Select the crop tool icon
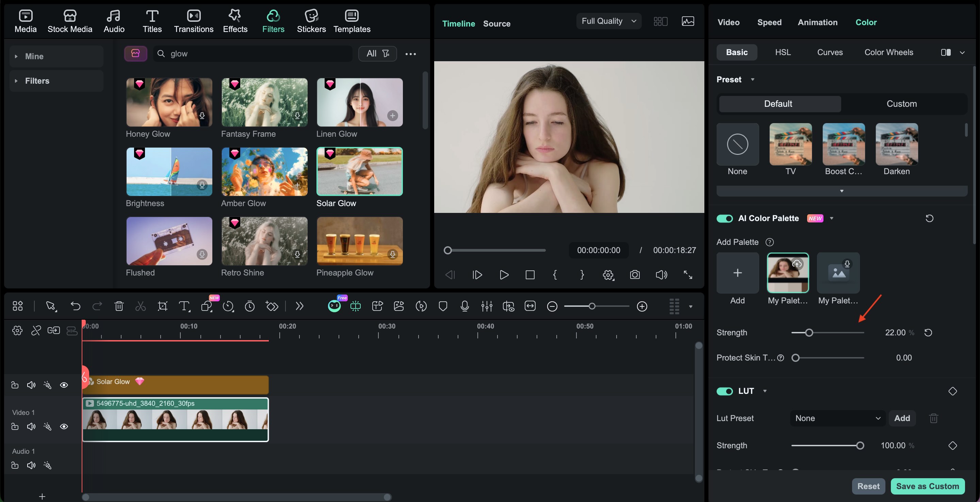 [x=162, y=306]
